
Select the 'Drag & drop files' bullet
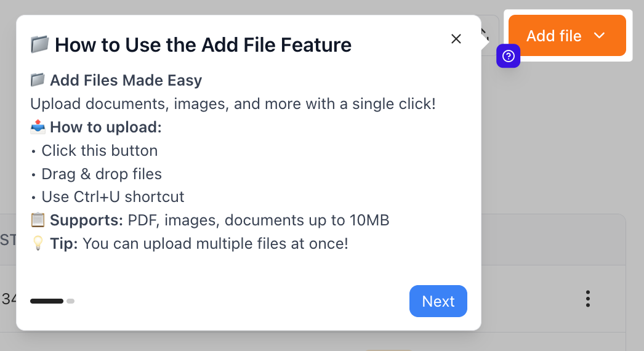pos(102,174)
